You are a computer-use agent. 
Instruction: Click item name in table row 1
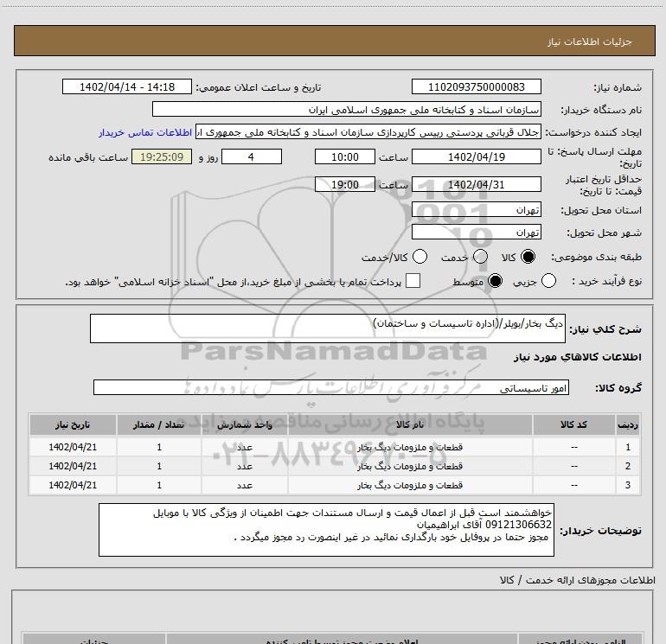[x=410, y=447]
